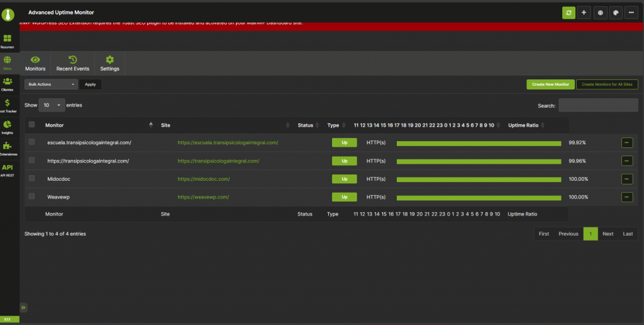Sort by the Type column header

(336, 125)
